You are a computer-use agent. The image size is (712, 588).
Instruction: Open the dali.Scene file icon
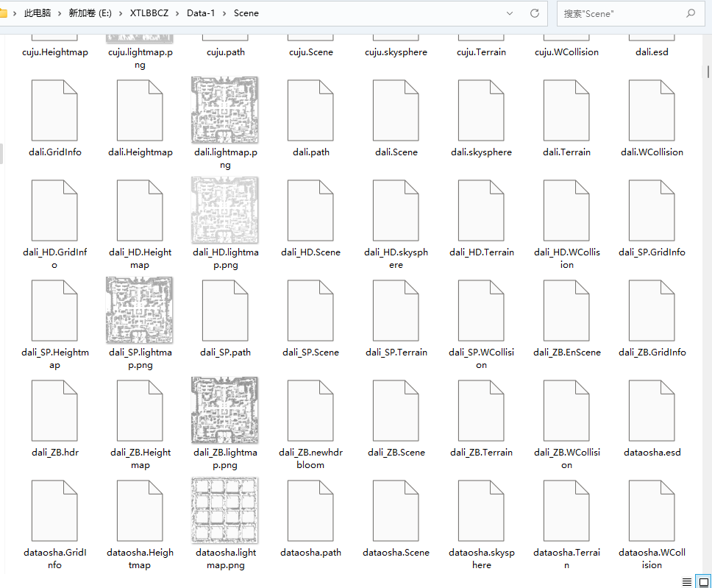[x=396, y=110]
